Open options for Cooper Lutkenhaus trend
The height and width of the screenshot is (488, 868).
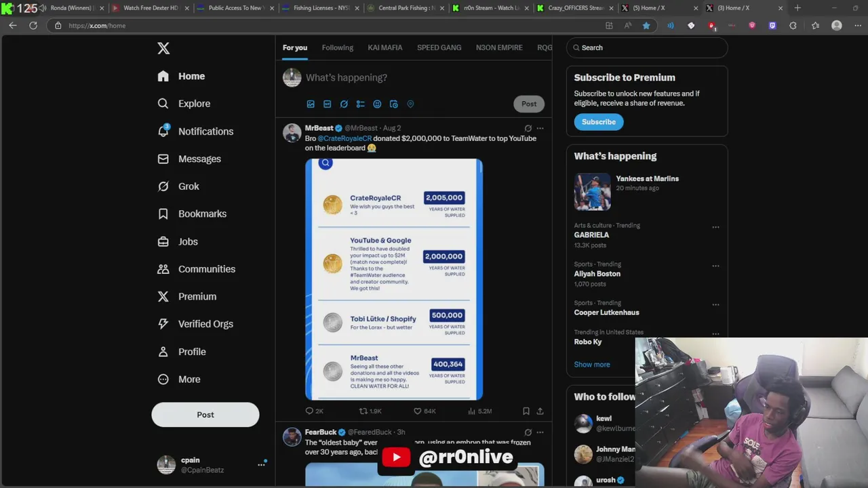(x=715, y=305)
